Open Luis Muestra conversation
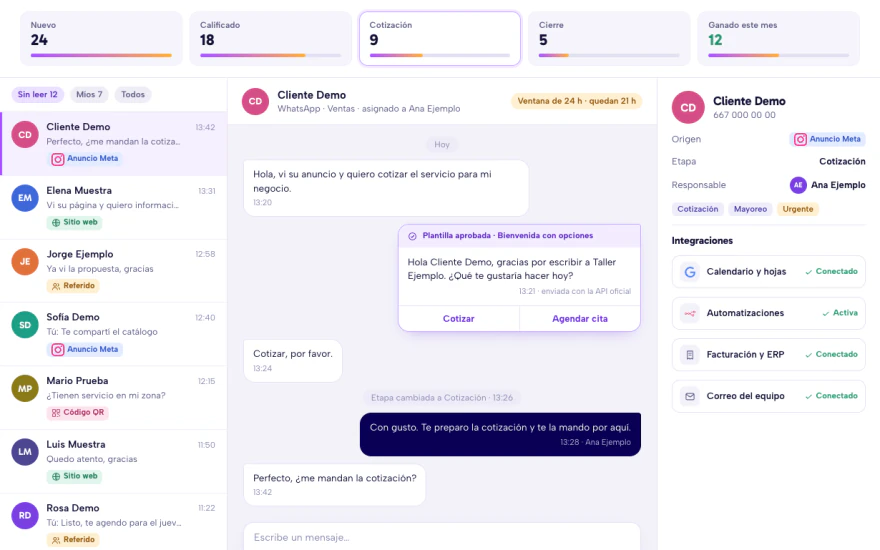 click(113, 461)
